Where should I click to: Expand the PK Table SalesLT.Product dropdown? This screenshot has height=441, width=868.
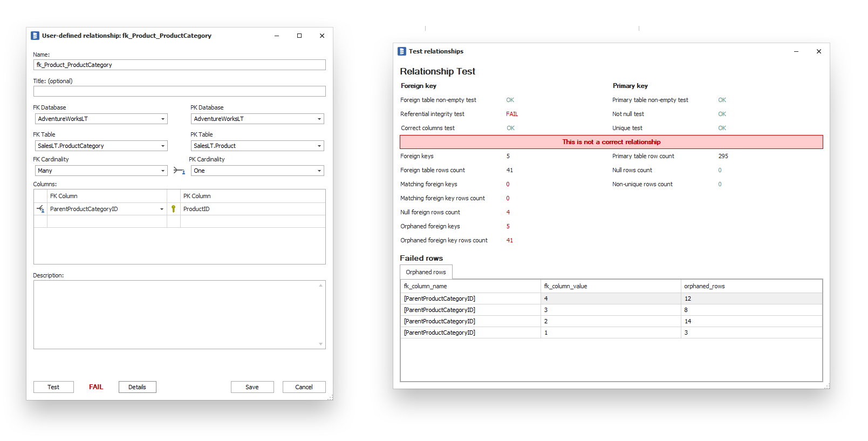point(319,146)
